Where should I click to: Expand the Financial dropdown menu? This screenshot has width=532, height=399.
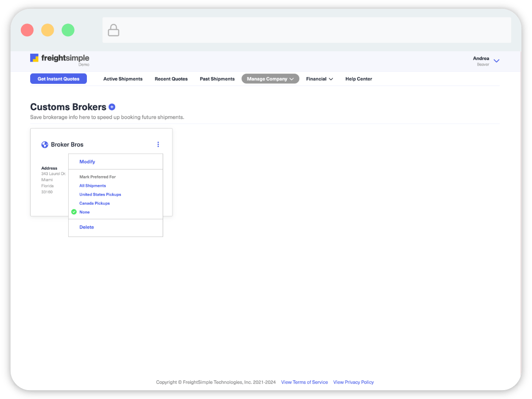(x=319, y=79)
